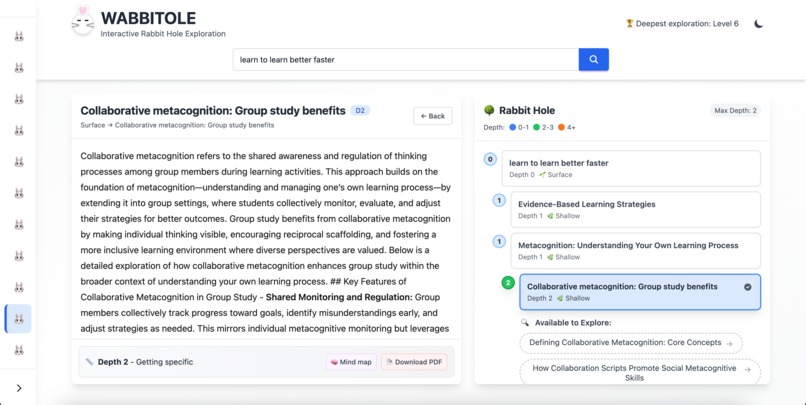Click the pencil icon beside 'Depth 2 - Getting specific'

(89, 362)
